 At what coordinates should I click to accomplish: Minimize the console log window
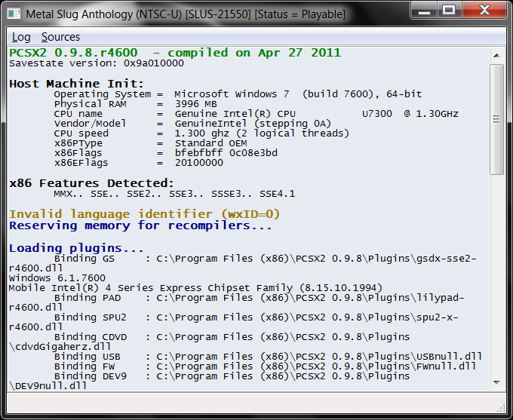pyautogui.click(x=424, y=11)
